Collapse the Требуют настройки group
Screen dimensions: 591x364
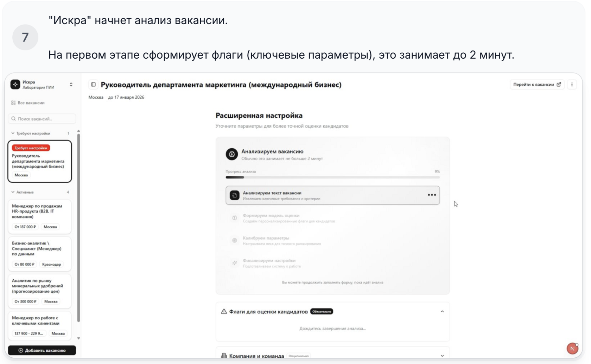coord(13,134)
